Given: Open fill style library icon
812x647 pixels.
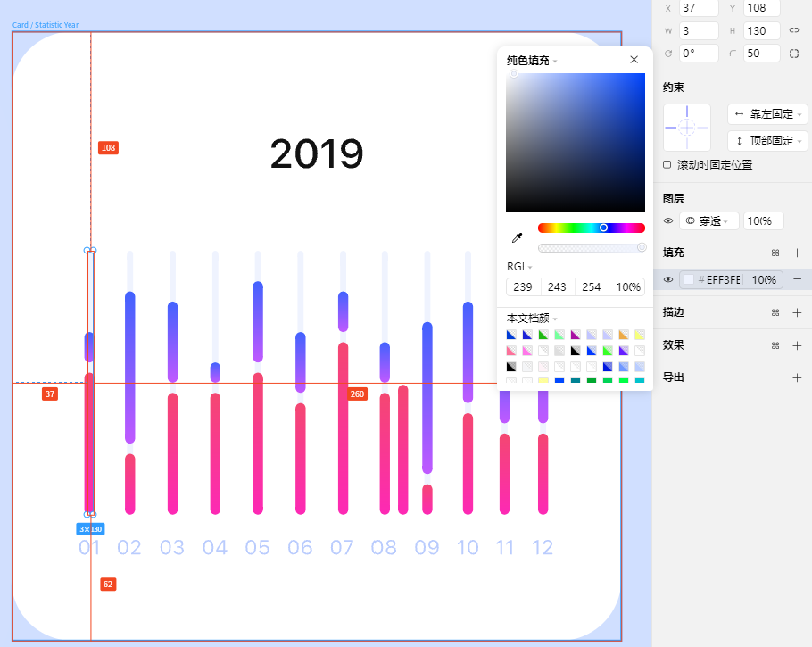Looking at the screenshot, I should (x=775, y=253).
